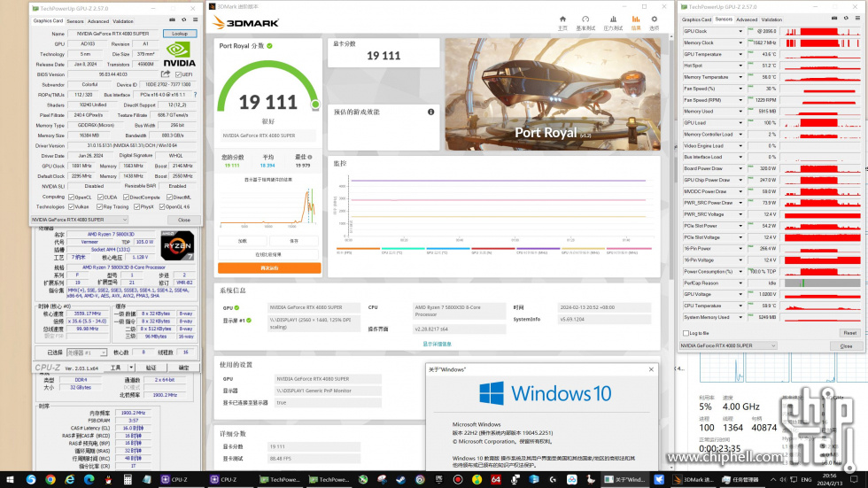Switch to Sensors tab in left GPU-Z
The height and width of the screenshot is (488, 868).
point(75,21)
